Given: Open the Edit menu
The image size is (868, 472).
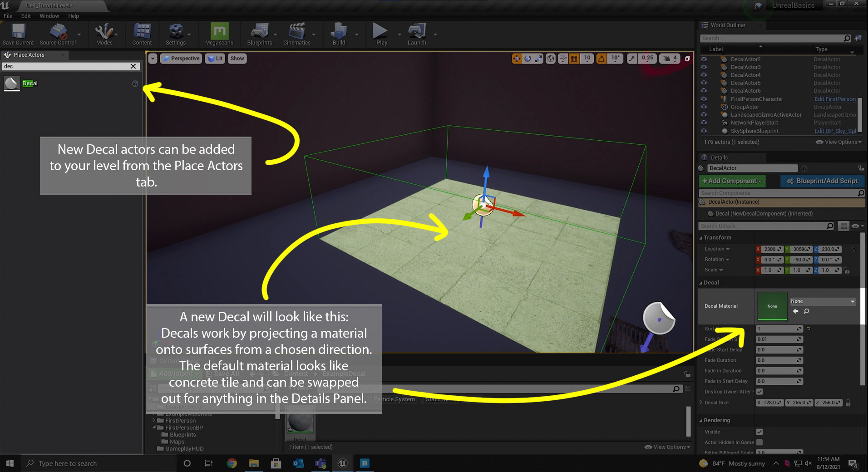Looking at the screenshot, I should point(26,16).
